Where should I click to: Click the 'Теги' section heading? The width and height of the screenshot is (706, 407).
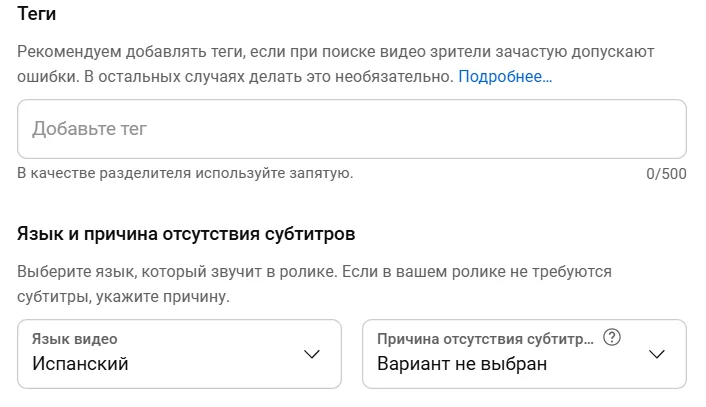[x=37, y=15]
